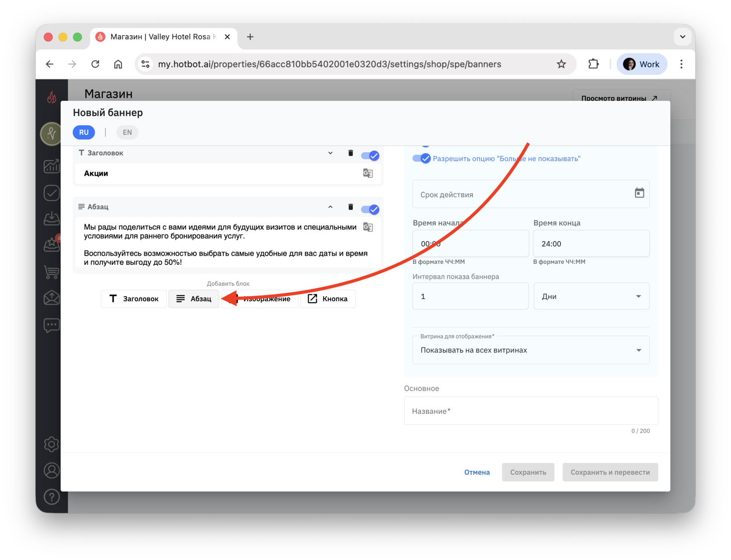Switch to EN language tab
This screenshot has height=560, width=731.
tap(127, 132)
